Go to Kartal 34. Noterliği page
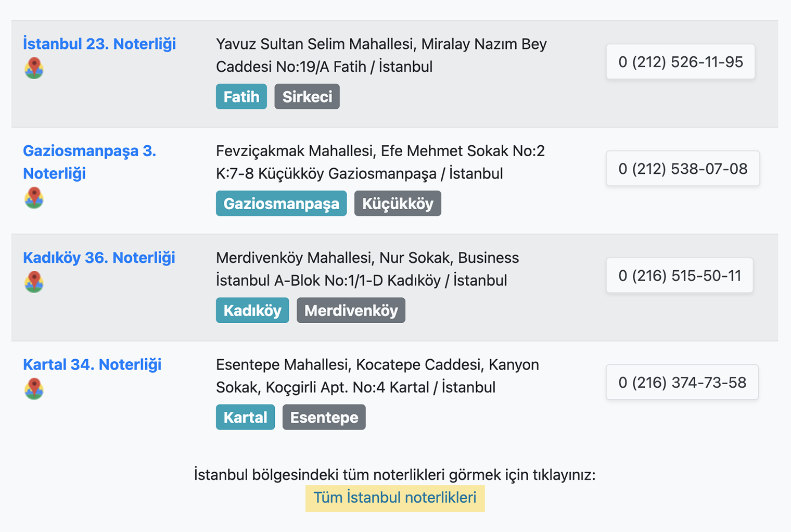The width and height of the screenshot is (791, 532). 92,364
